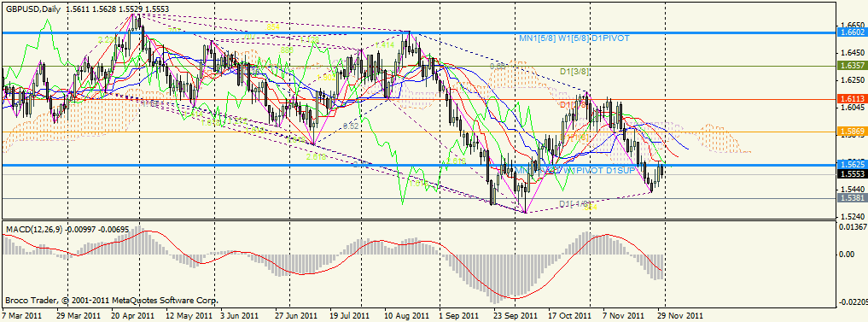Click the 1.6045 price axis label
The width and height of the screenshot is (868, 322).
click(853, 108)
